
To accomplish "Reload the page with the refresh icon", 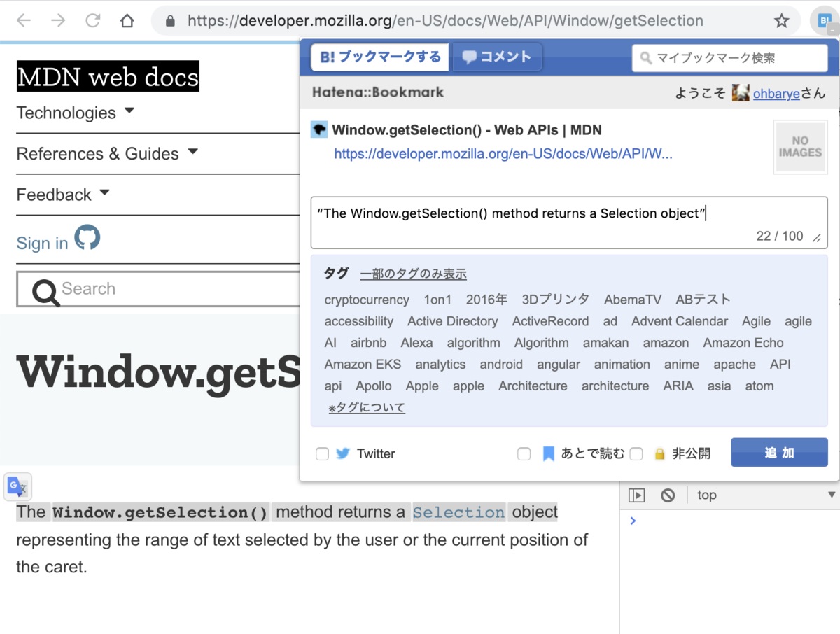I will pyautogui.click(x=93, y=21).
